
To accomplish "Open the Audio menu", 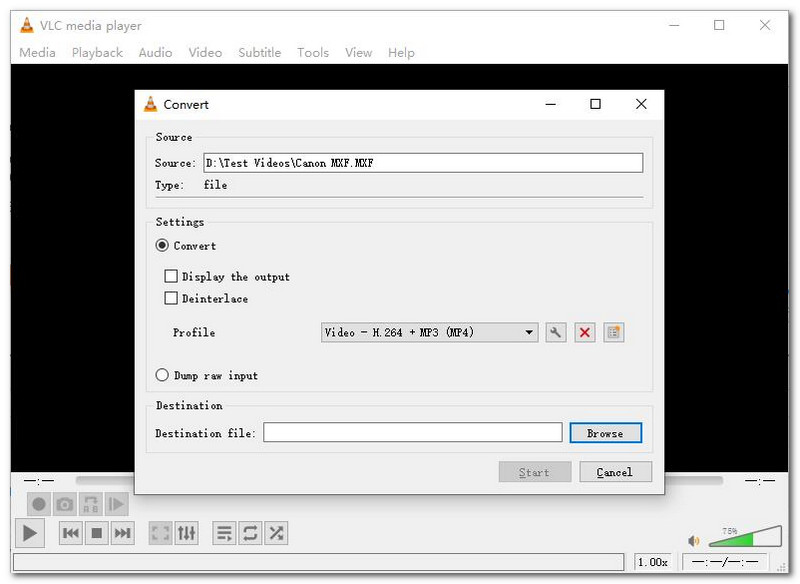I will (x=155, y=53).
